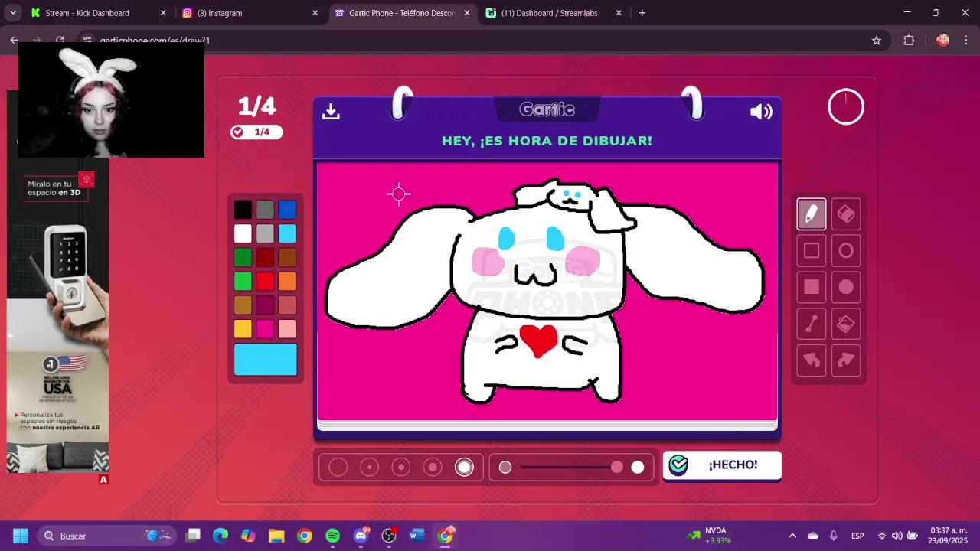This screenshot has height=551, width=980.
Task: Choose the light gray color swatch
Action: point(265,233)
